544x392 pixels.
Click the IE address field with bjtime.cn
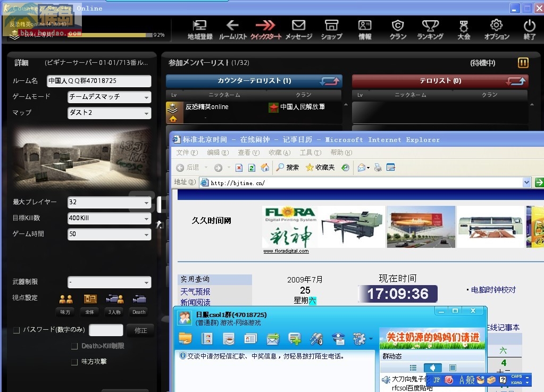361,182
